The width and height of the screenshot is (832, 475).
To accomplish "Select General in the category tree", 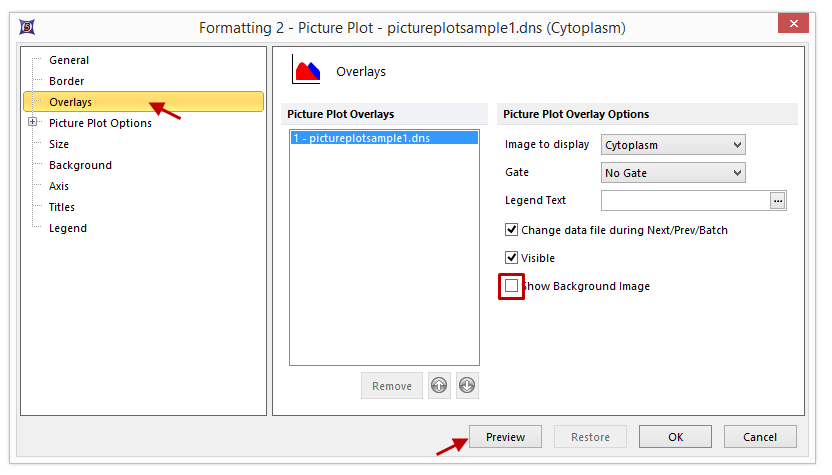I will point(69,60).
